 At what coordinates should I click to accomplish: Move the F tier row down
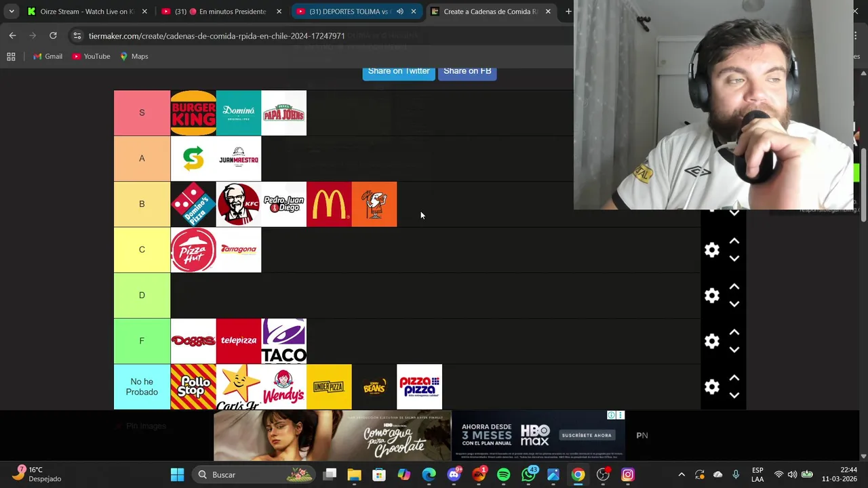click(734, 349)
